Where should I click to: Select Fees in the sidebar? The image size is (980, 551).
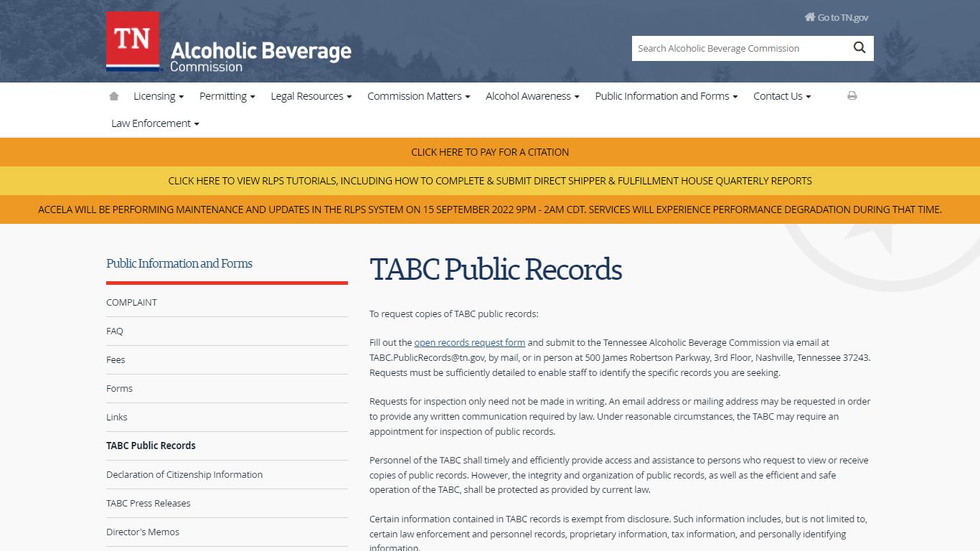pos(227,359)
